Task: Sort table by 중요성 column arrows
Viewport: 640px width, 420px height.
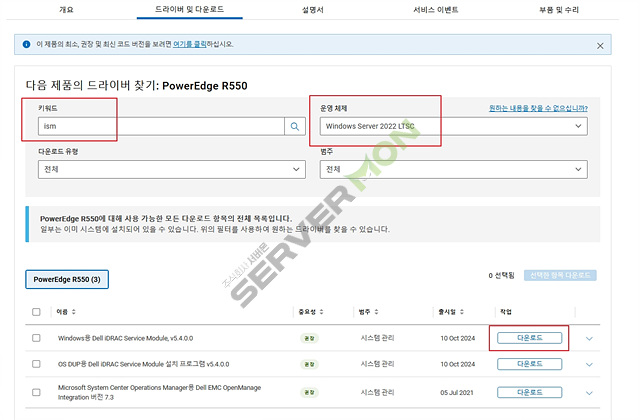Action: point(322,312)
